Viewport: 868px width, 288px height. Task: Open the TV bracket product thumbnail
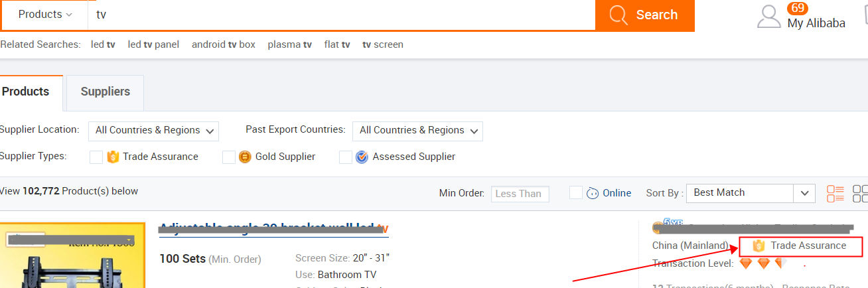[x=73, y=255]
